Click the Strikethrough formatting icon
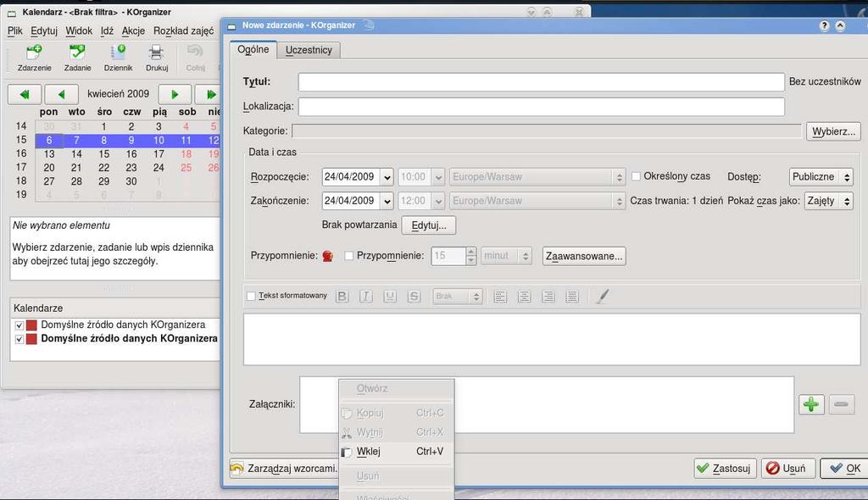Image resolution: width=868 pixels, height=500 pixels. coord(414,297)
